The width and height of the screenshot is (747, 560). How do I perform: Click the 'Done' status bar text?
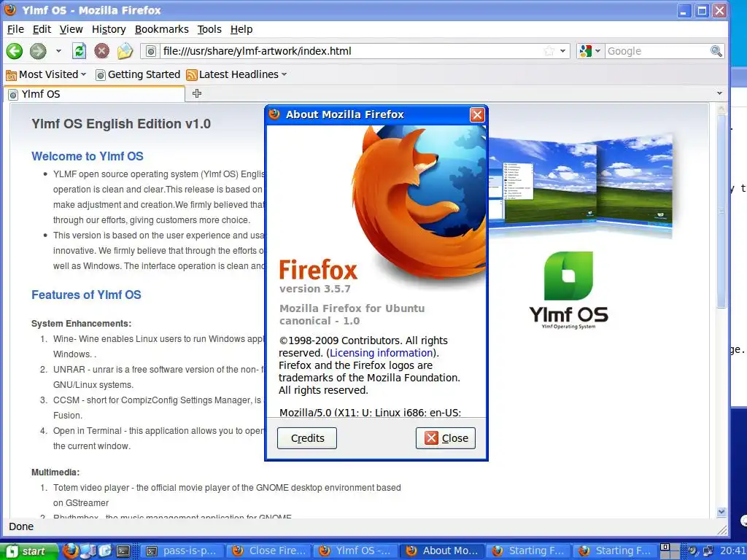click(21, 526)
